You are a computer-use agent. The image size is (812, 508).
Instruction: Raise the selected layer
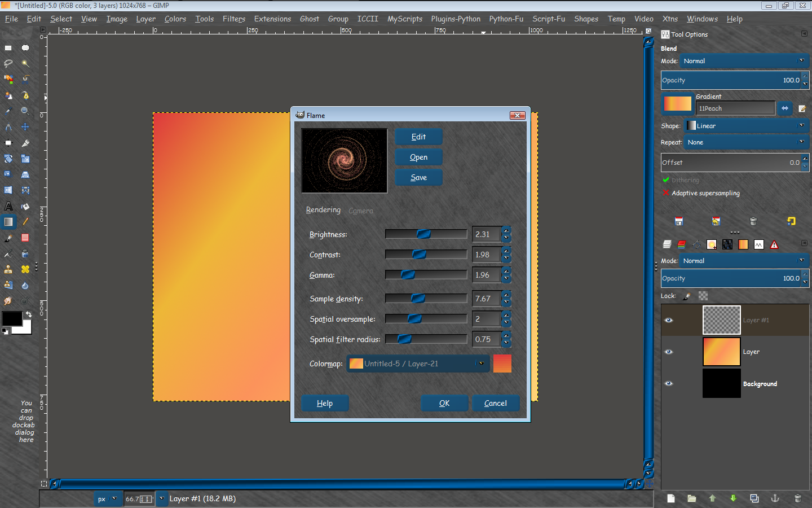[712, 498]
